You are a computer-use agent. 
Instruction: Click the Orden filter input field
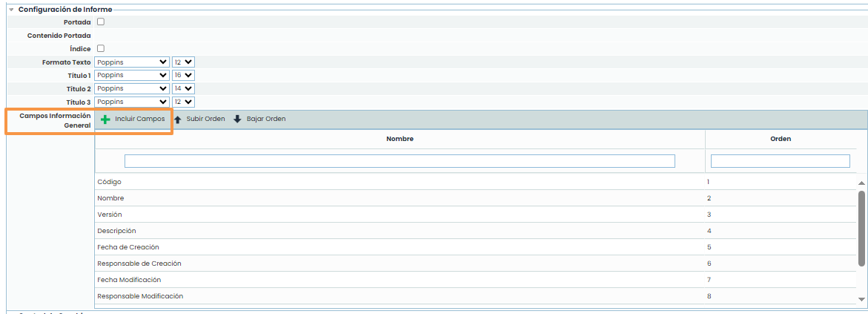click(x=780, y=161)
